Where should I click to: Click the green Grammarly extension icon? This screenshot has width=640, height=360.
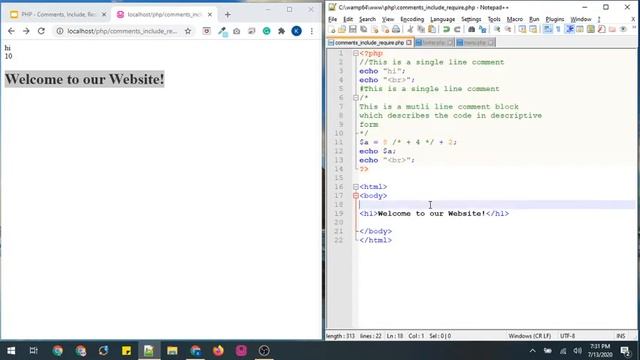267,31
